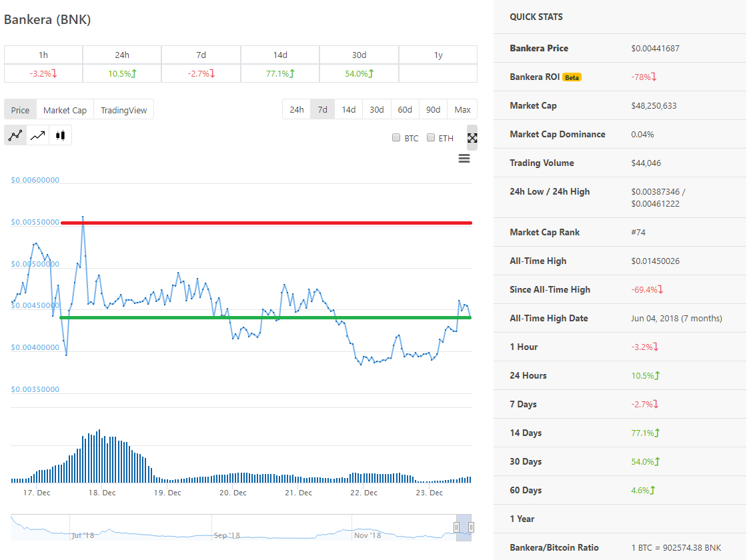
Task: Click the Market Cap value $48,250,633
Action: pos(654,105)
